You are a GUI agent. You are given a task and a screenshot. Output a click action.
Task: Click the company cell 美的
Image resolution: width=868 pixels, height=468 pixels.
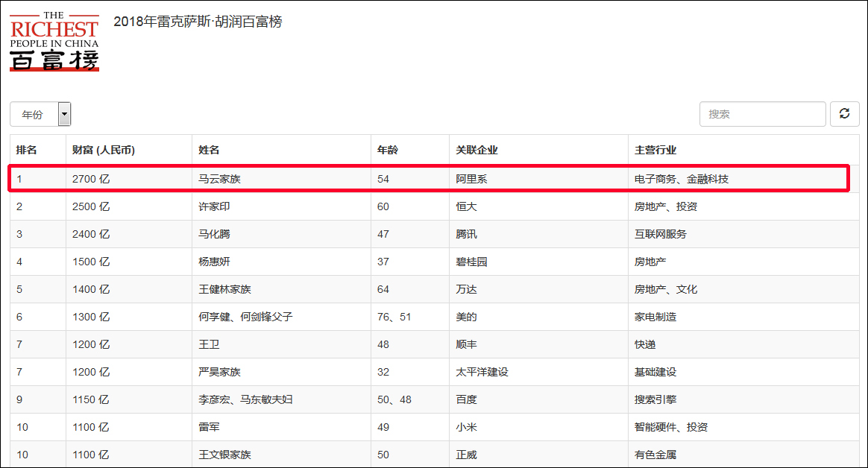[x=466, y=317]
